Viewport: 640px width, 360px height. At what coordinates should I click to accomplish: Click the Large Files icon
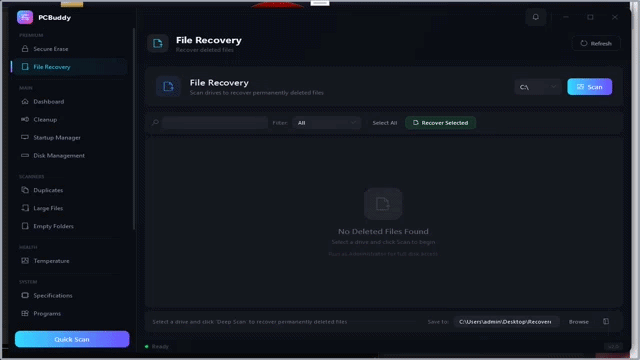25,208
